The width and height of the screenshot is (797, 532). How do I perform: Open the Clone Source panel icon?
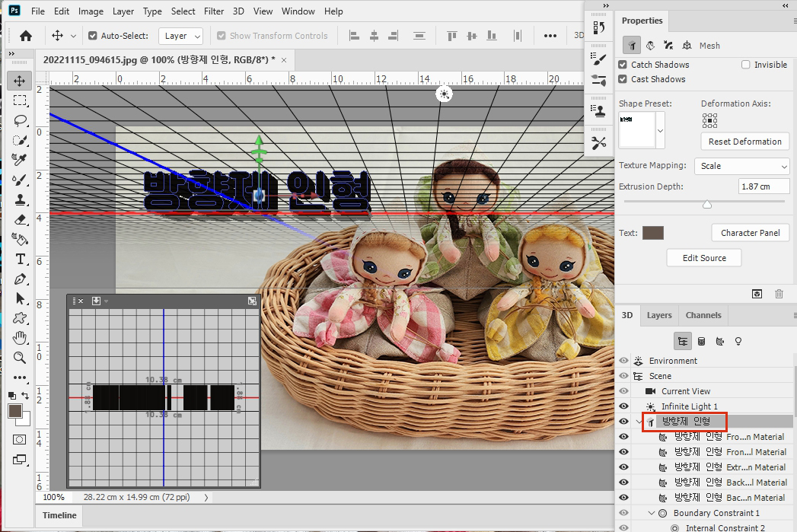point(599,111)
